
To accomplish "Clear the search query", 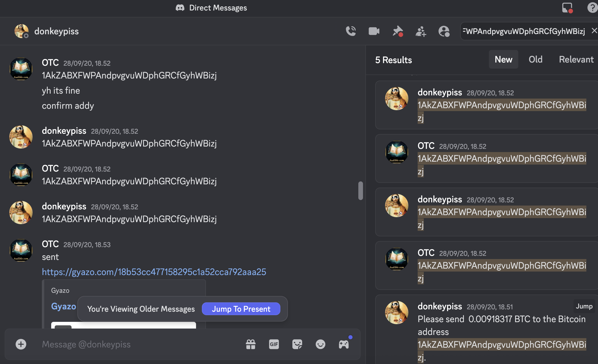I will pyautogui.click(x=594, y=31).
